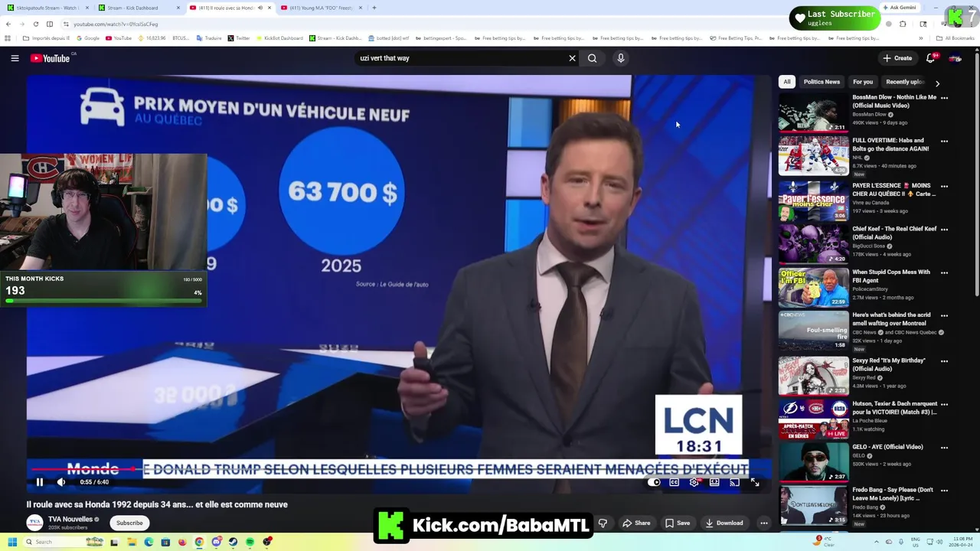Download the video
This screenshot has height=551, width=980.
point(724,523)
